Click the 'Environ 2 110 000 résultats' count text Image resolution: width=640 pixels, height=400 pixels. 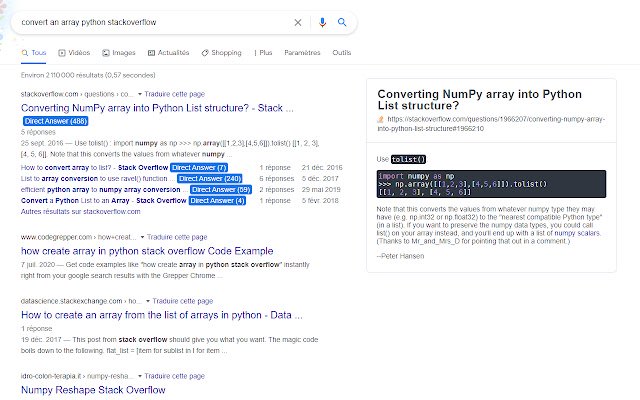(x=88, y=75)
